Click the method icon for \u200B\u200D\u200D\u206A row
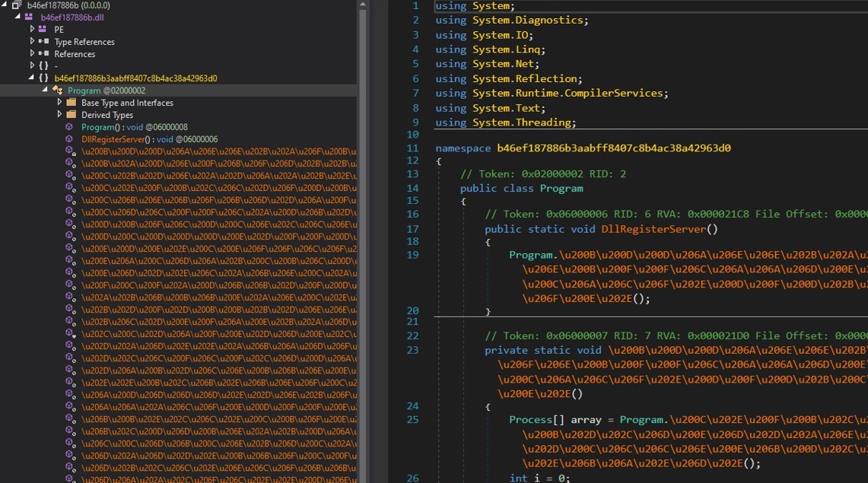The height and width of the screenshot is (483, 868). tap(70, 151)
